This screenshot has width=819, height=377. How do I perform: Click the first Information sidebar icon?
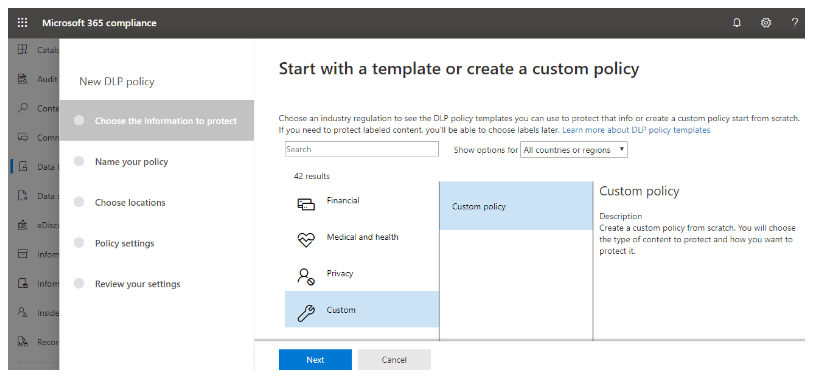[x=22, y=254]
